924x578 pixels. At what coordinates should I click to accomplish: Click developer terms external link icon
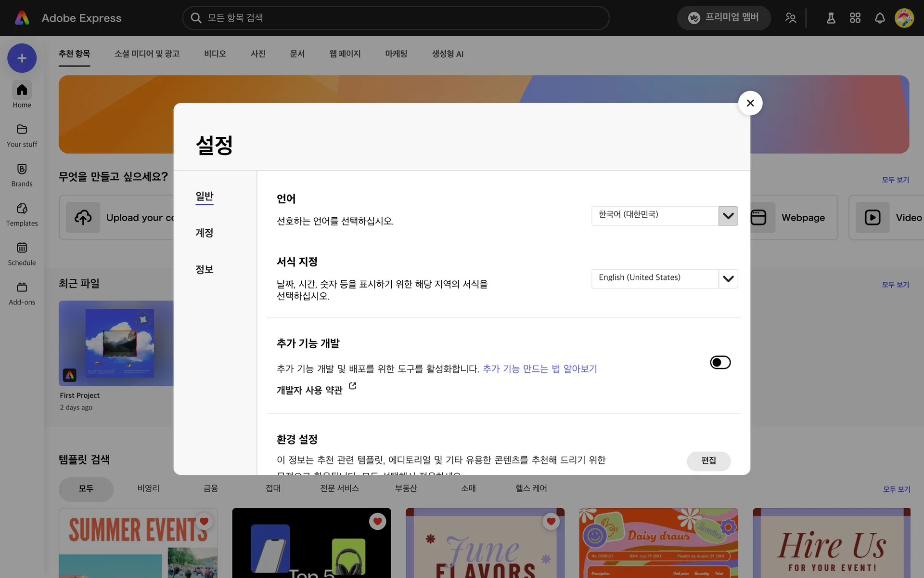click(353, 386)
